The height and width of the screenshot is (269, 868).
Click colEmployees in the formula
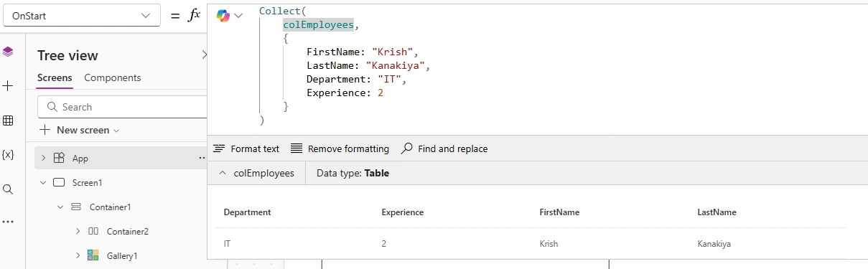coord(318,24)
